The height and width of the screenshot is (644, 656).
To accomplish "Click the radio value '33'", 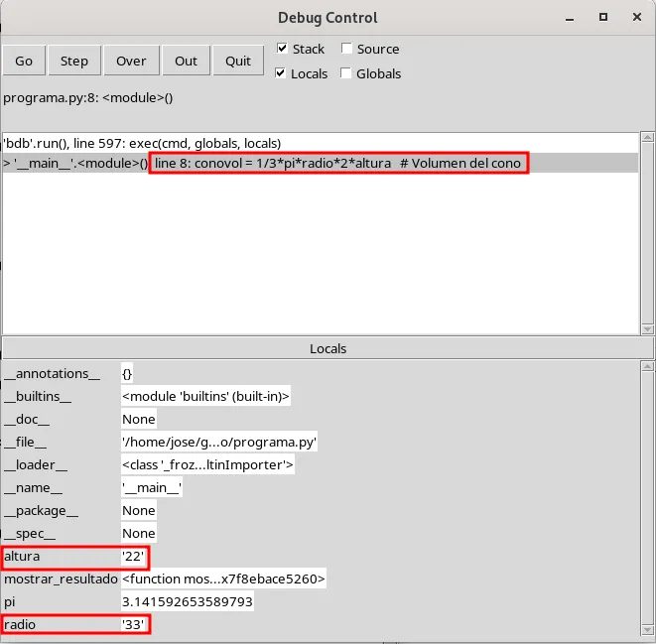I will 133,625.
